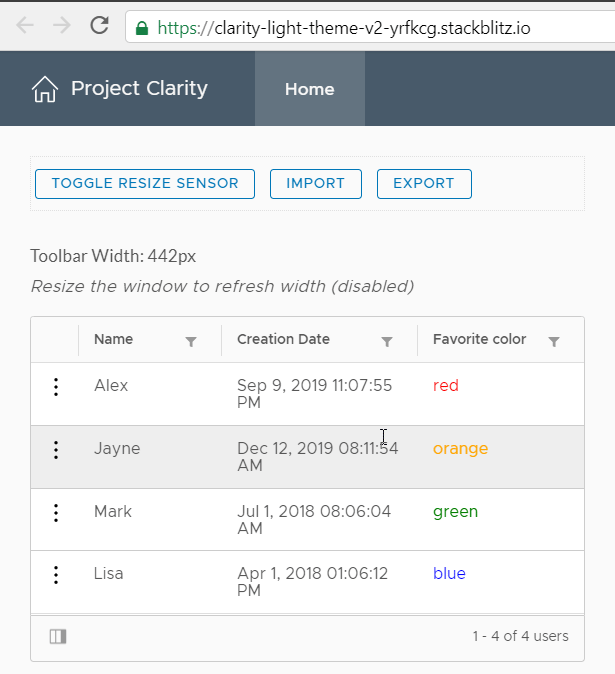
Task: Sort by the Name column header
Action: click(114, 340)
